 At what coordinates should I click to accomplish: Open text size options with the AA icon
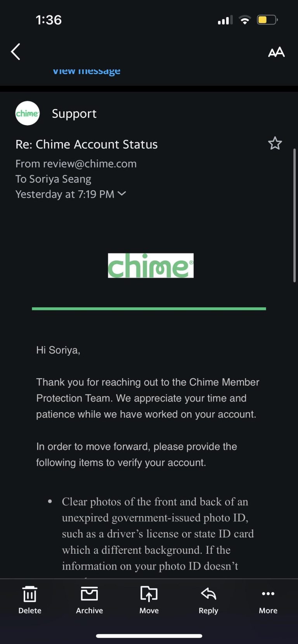point(276,52)
